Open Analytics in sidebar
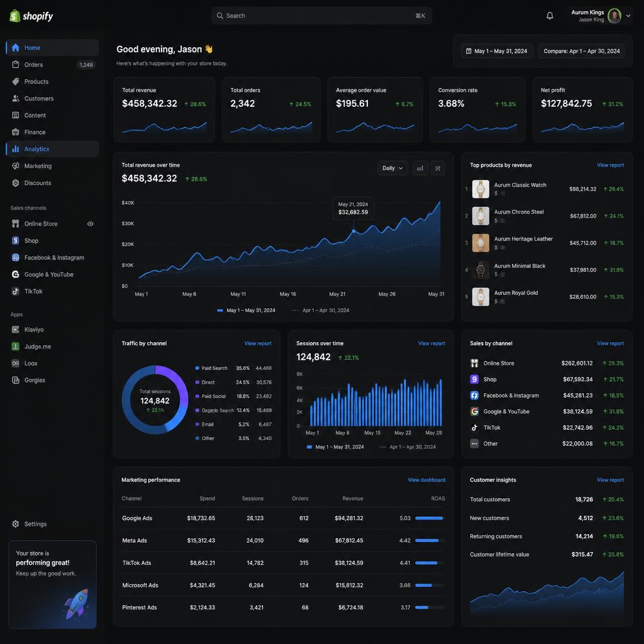This screenshot has width=644, height=644. [x=52, y=148]
